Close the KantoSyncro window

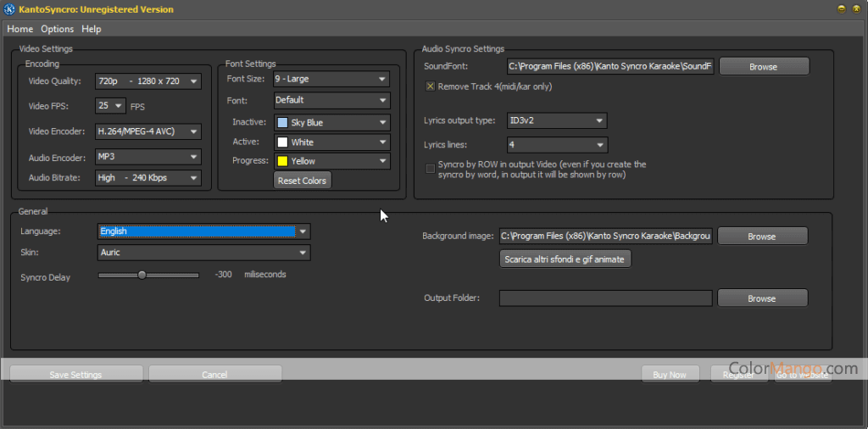point(857,9)
